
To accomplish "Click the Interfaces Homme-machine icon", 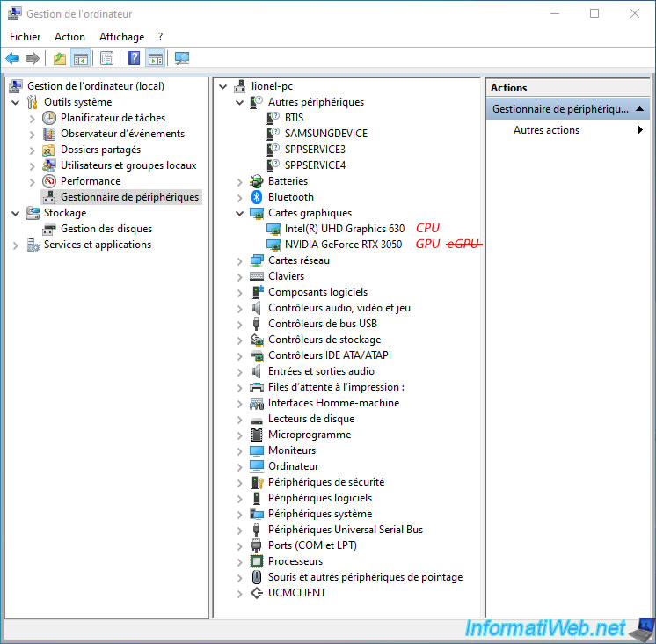I will (257, 403).
